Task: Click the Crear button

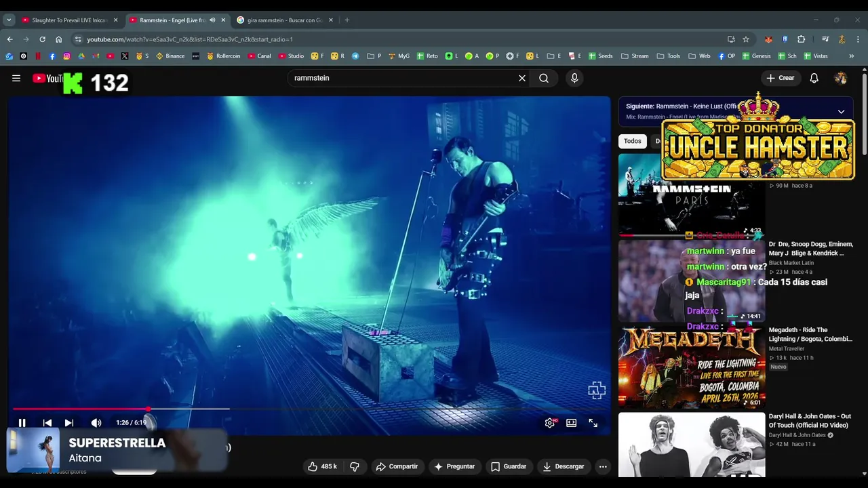Action: pos(781,78)
